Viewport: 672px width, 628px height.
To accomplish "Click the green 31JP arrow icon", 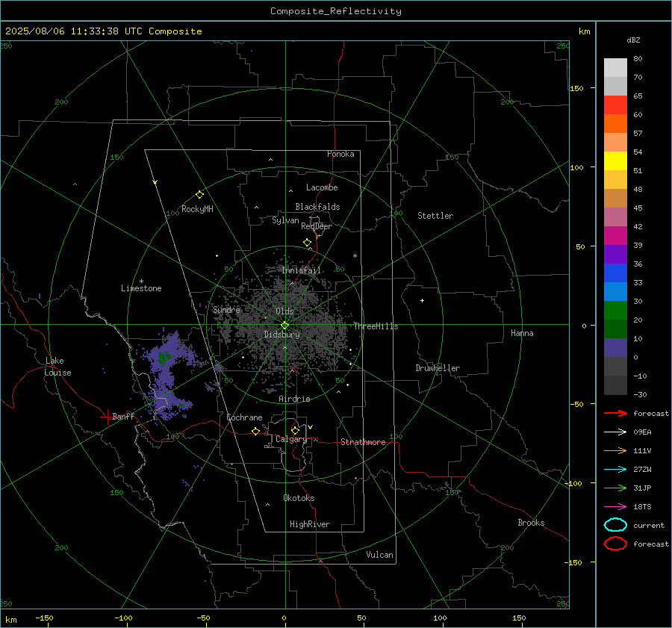I will [x=615, y=488].
